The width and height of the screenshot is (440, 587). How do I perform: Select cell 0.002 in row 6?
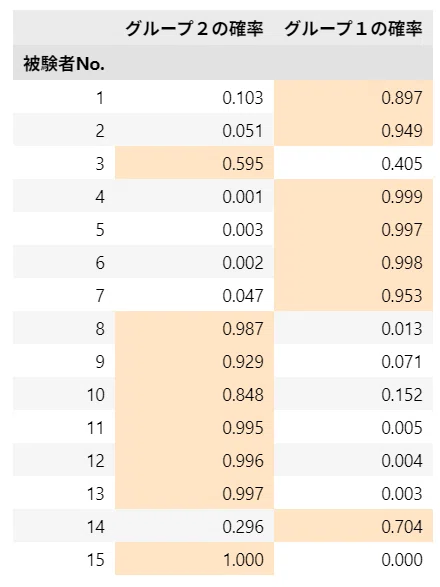click(x=194, y=262)
